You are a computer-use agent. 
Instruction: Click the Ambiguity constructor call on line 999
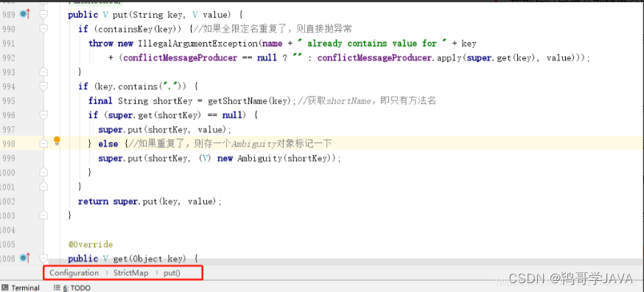point(287,159)
